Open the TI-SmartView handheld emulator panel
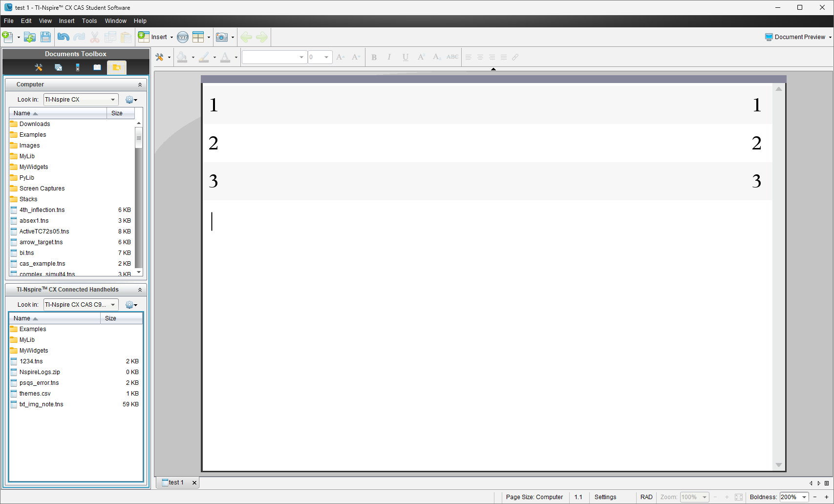The image size is (834, 504). (x=78, y=67)
